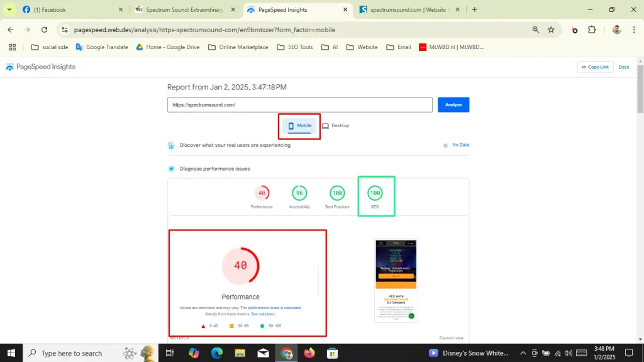Jump to the Accessibility score gauge (96)
This screenshot has width=644, height=362.
click(x=299, y=193)
